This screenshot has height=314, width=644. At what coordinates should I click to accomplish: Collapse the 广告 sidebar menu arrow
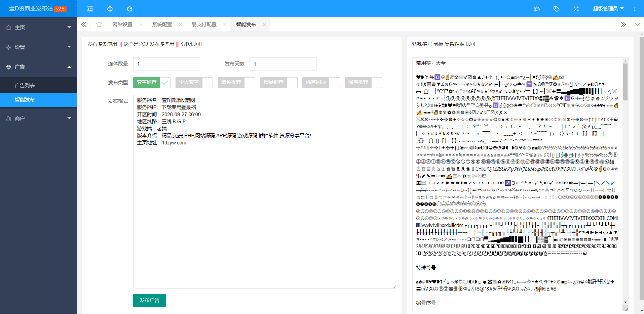click(69, 67)
